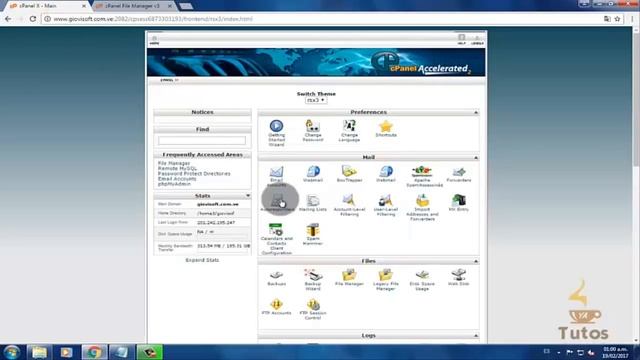Open the Switch Theme dropdown
The width and height of the screenshot is (640, 360).
coord(316,100)
